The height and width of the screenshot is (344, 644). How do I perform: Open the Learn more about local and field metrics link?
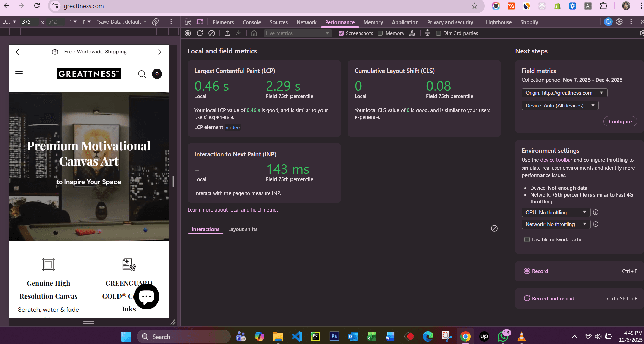pos(233,209)
